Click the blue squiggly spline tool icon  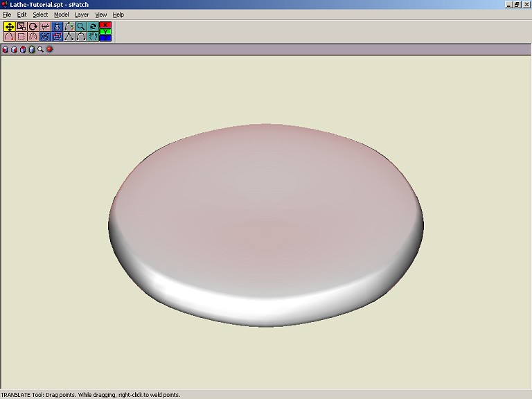(x=45, y=36)
